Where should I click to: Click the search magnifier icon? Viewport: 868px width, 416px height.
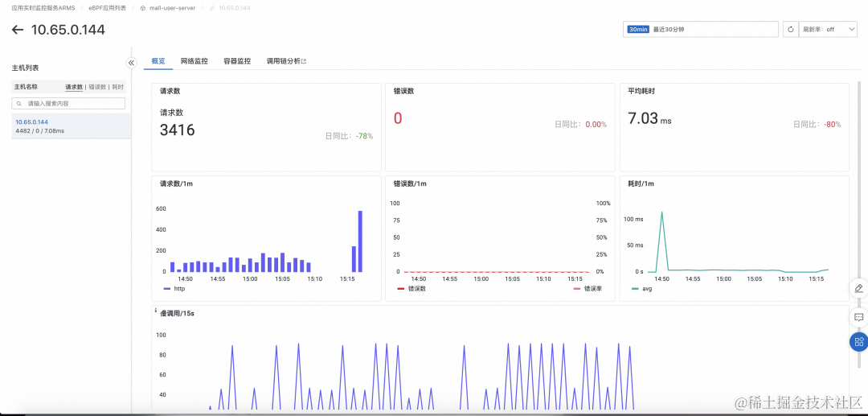20,104
